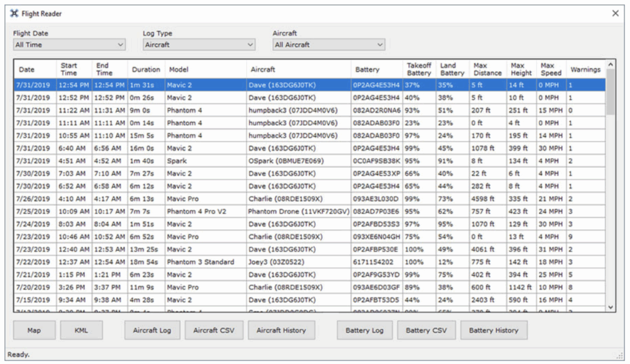630x364 pixels.
Task: Sort by Takeoff Battery column header
Action: pyautogui.click(x=419, y=69)
